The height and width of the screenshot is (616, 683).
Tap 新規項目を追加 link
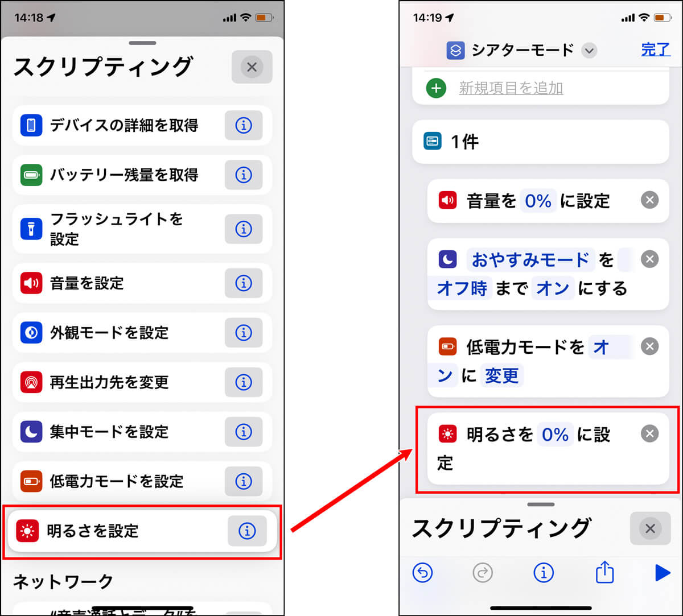(511, 88)
